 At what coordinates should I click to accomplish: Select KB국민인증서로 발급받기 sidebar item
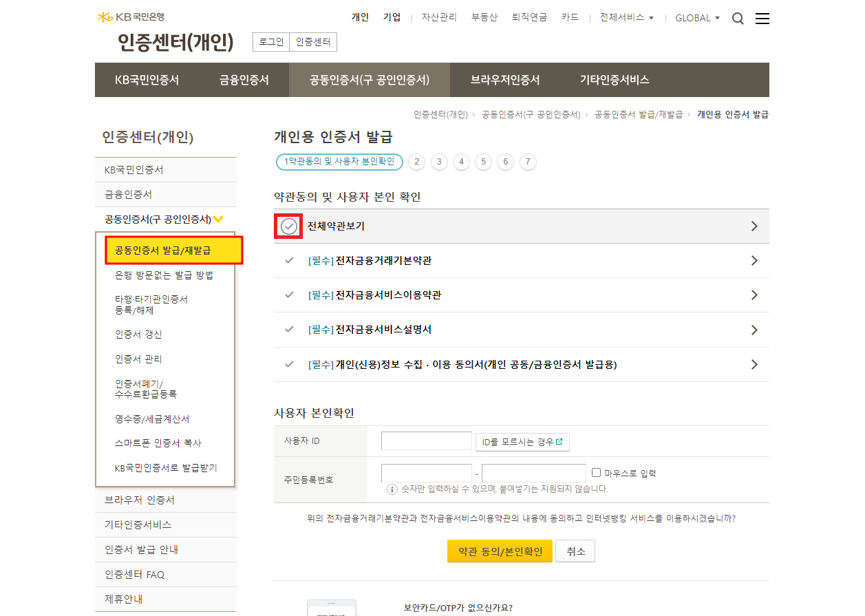166,468
